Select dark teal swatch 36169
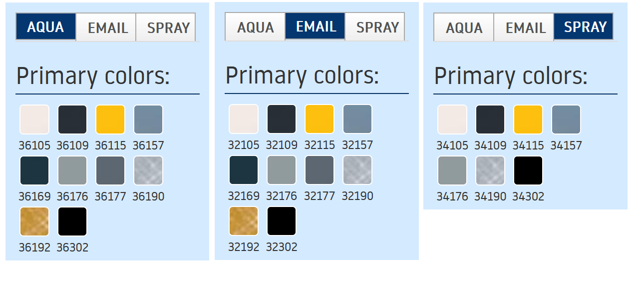 coord(34,170)
